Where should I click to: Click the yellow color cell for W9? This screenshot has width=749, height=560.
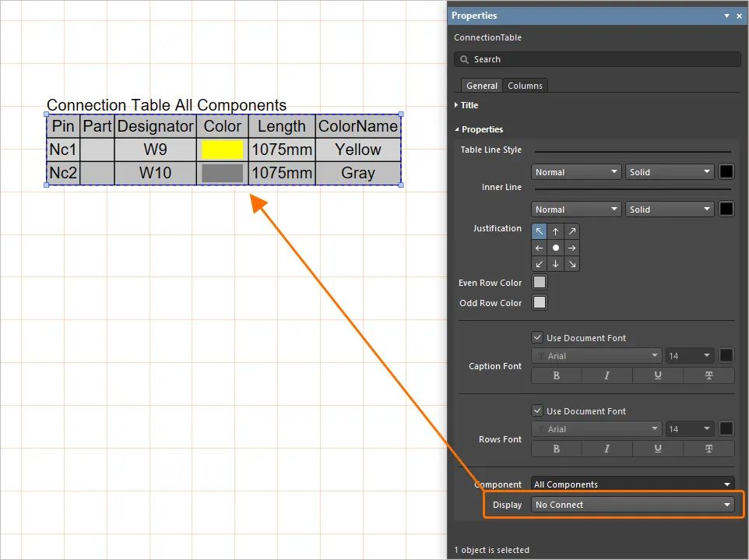[222, 150]
